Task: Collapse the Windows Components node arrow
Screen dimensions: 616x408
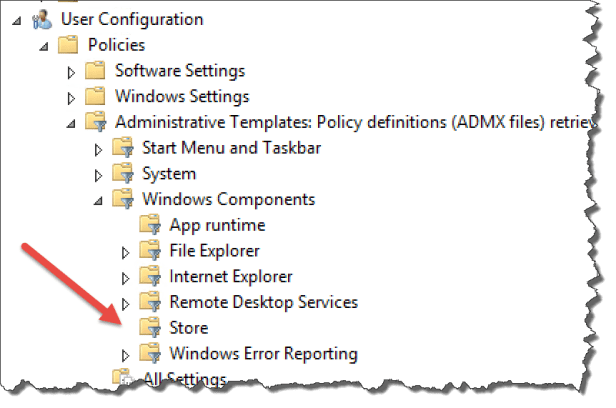Action: [98, 200]
